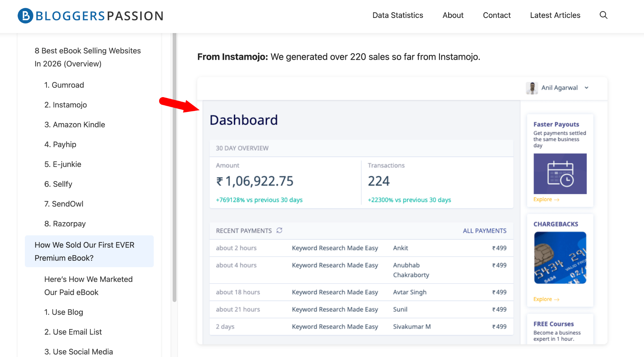Go to the Amazon Kindle section
Image resolution: width=644 pixels, height=357 pixels.
[75, 124]
